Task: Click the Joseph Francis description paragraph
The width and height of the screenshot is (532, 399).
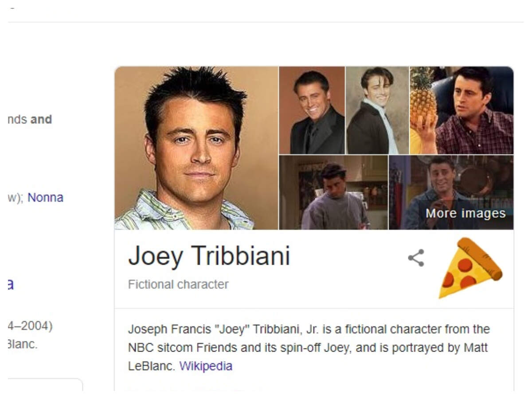Action: [x=309, y=348]
